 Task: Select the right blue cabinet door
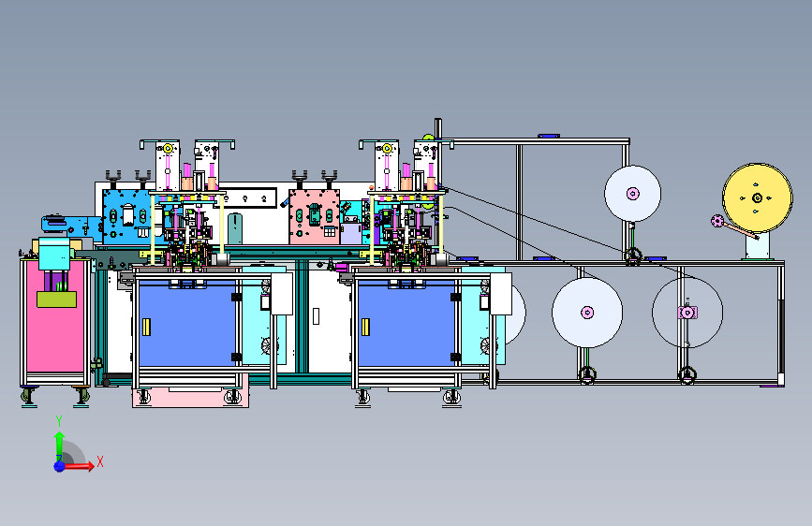(406, 326)
